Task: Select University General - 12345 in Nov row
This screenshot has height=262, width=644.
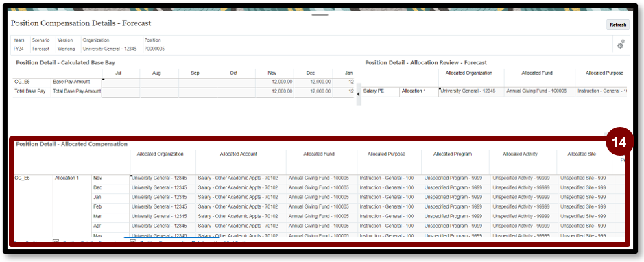Action: [x=163, y=178]
